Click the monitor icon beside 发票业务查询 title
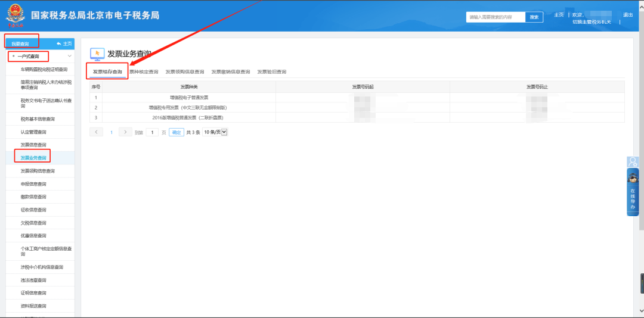 tap(97, 54)
